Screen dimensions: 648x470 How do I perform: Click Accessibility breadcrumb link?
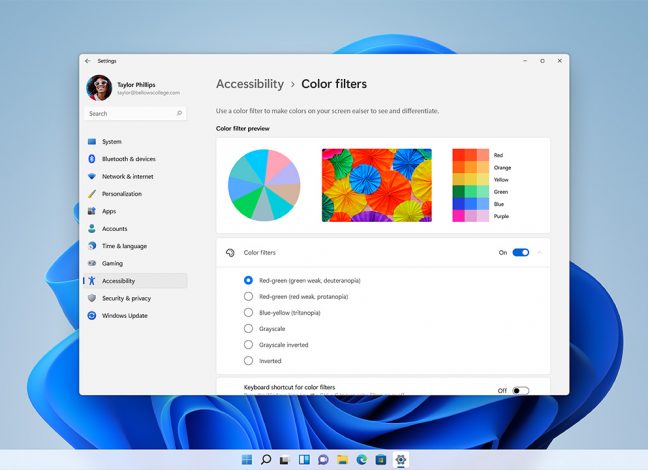coord(250,84)
